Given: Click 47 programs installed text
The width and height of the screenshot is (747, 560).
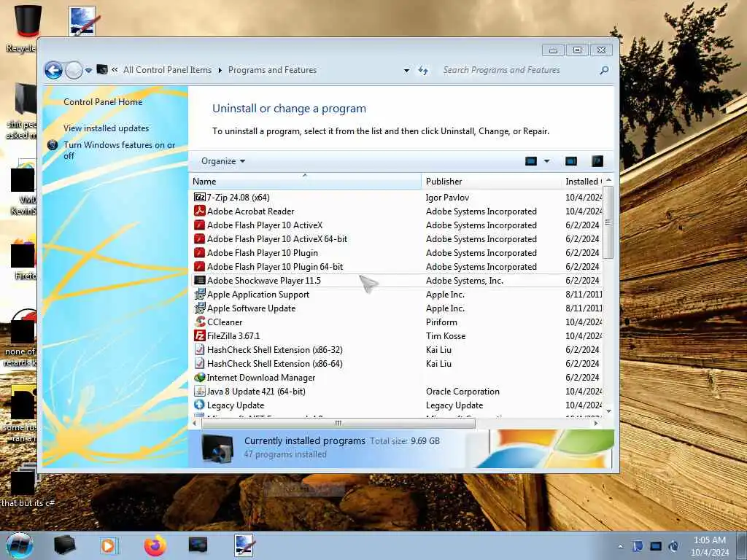Looking at the screenshot, I should pyautogui.click(x=285, y=454).
